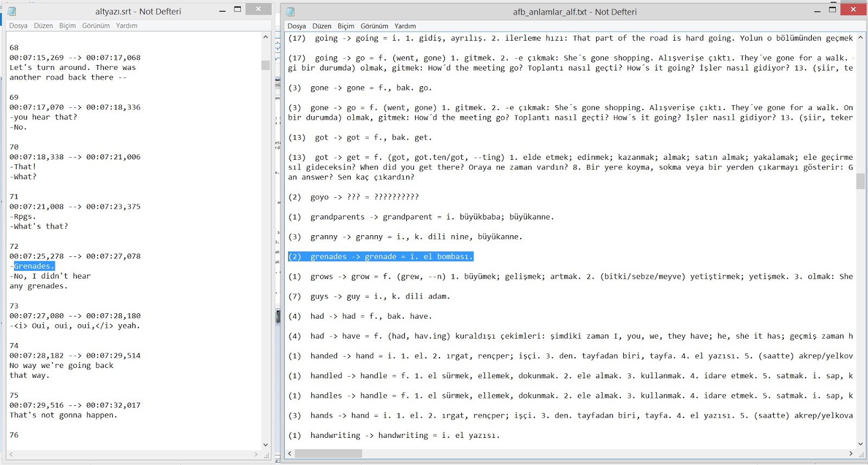The image size is (868, 465).
Task: Maximize the afb_anlamlar_alf.txt window
Action: pyautogui.click(x=832, y=10)
